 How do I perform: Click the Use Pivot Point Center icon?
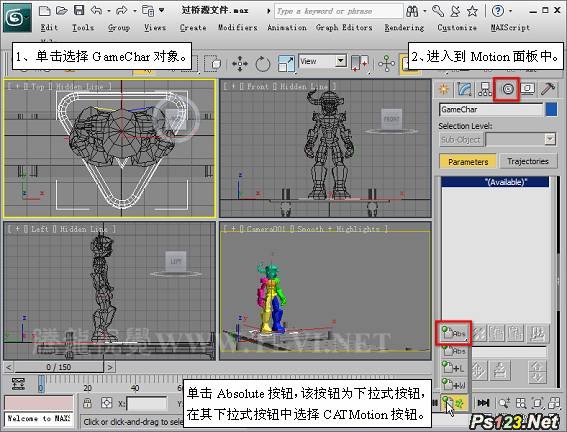click(x=359, y=63)
